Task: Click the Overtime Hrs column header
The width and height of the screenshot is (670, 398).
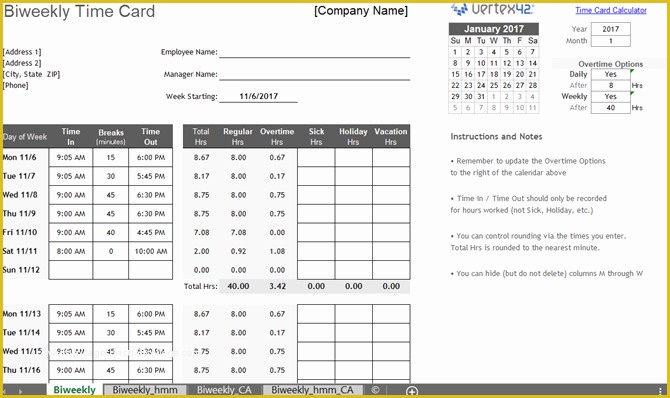Action: (277, 136)
